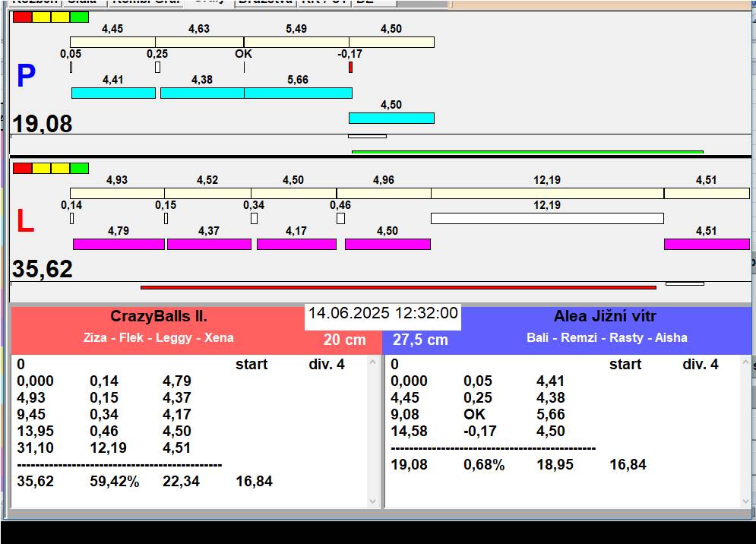The image size is (756, 544).
Task: Select the magenta 4,17 run bar
Action: (296, 244)
